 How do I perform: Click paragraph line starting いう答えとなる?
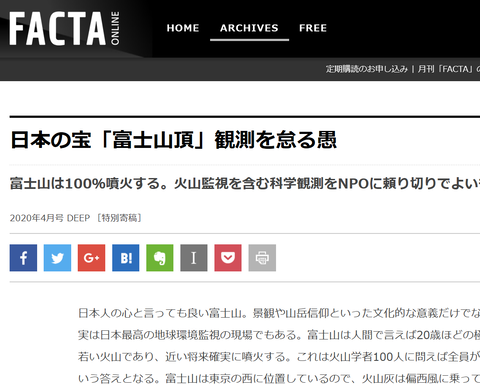(279, 378)
